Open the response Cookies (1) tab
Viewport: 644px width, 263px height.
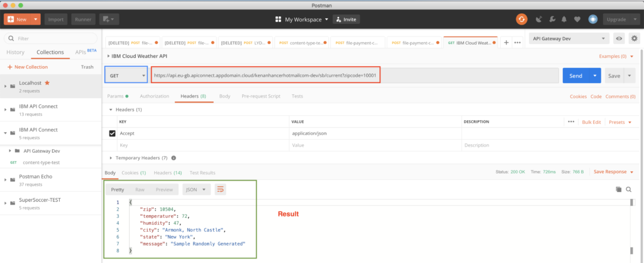[133, 172]
